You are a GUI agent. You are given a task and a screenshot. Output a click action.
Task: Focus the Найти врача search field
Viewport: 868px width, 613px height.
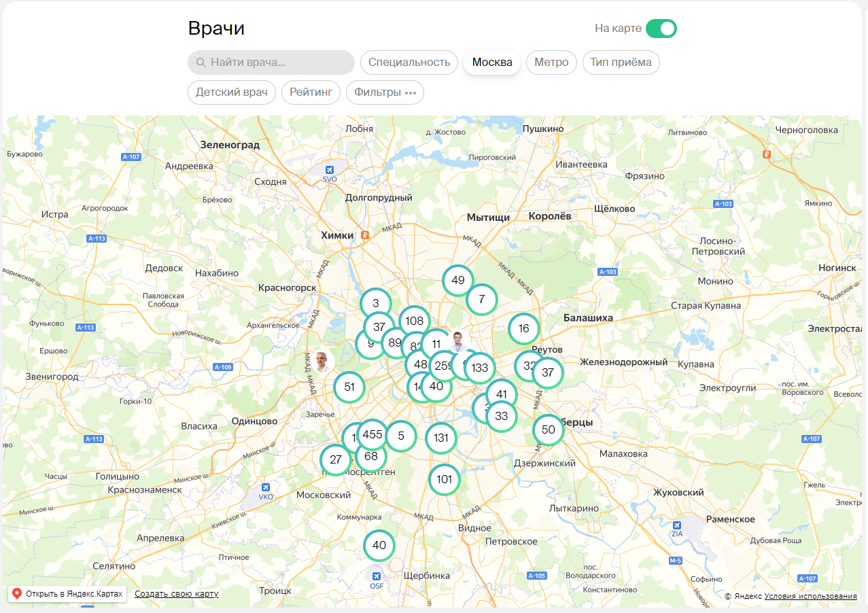pos(271,63)
